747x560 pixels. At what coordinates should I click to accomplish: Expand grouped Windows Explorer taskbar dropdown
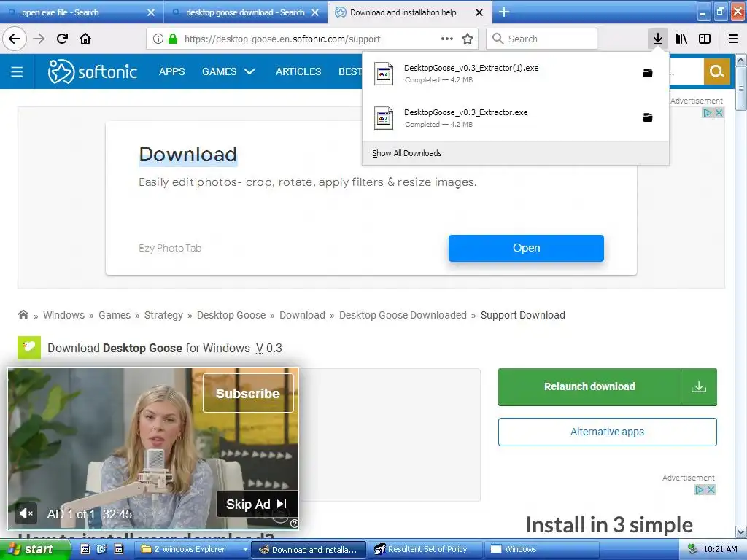tap(245, 550)
